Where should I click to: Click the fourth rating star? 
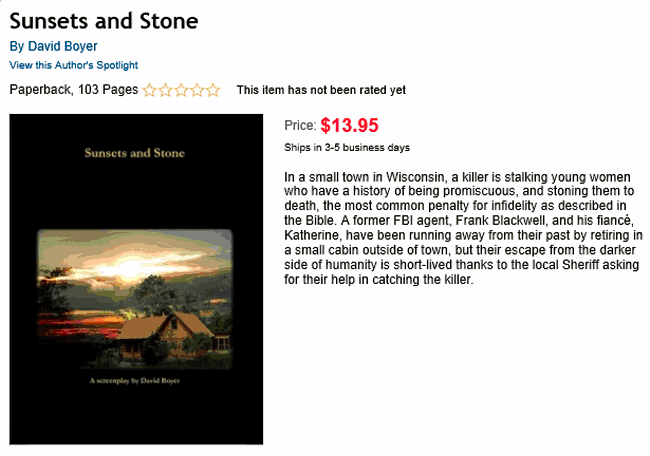(x=197, y=90)
